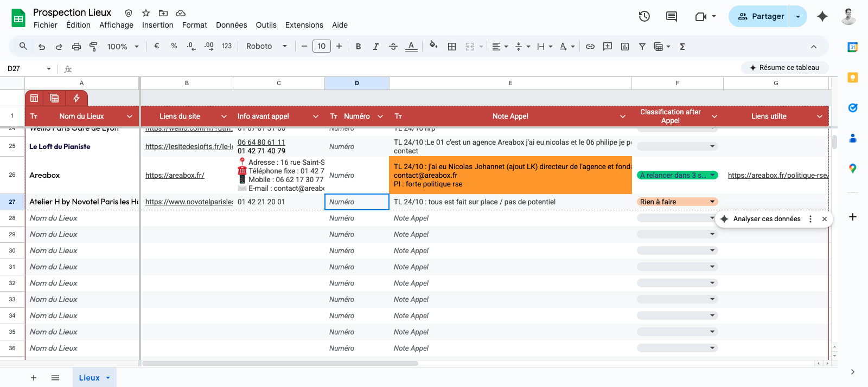Expand the Rien à faire classification dropdown
This screenshot has height=387, width=868.
coord(712,202)
